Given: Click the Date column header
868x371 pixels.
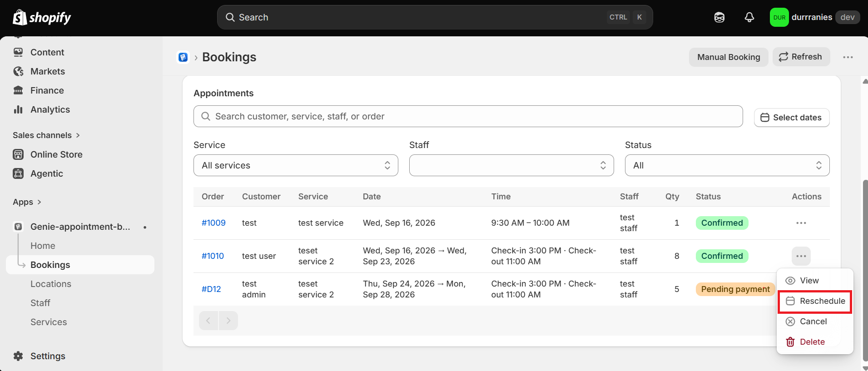Looking at the screenshot, I should pos(372,197).
